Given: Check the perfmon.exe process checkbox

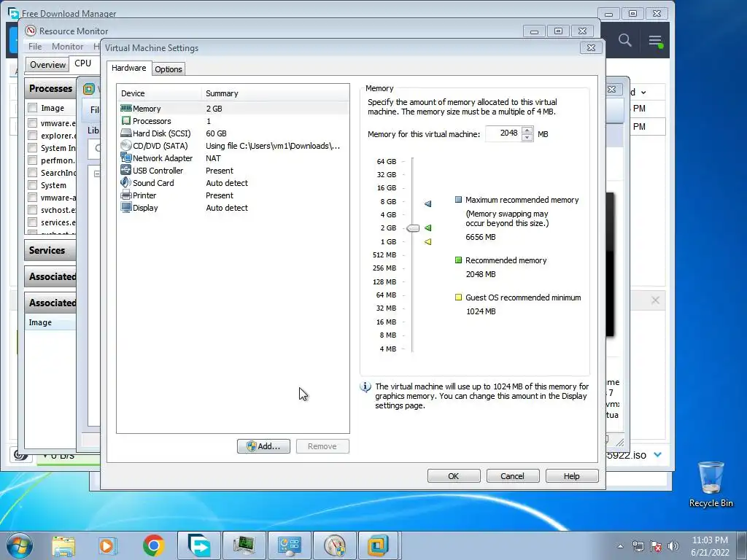Looking at the screenshot, I should click(32, 160).
